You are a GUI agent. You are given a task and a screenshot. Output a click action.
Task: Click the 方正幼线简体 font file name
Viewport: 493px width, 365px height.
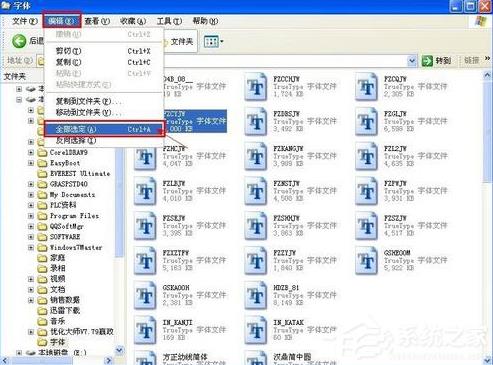(x=185, y=357)
